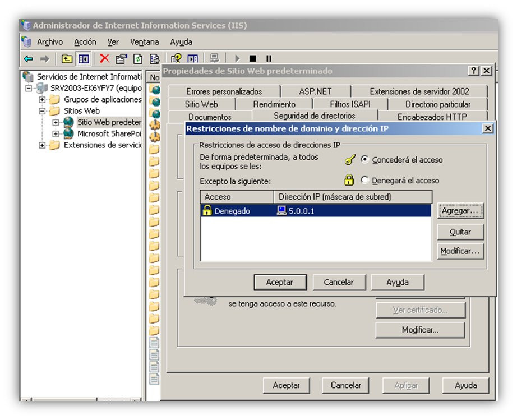Switch to Extensiones de servidor 2002 tab
This screenshot has width=517, height=420.
[x=419, y=91]
